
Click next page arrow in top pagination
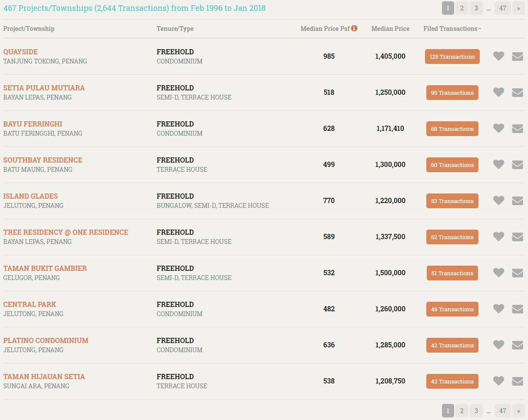coord(518,8)
